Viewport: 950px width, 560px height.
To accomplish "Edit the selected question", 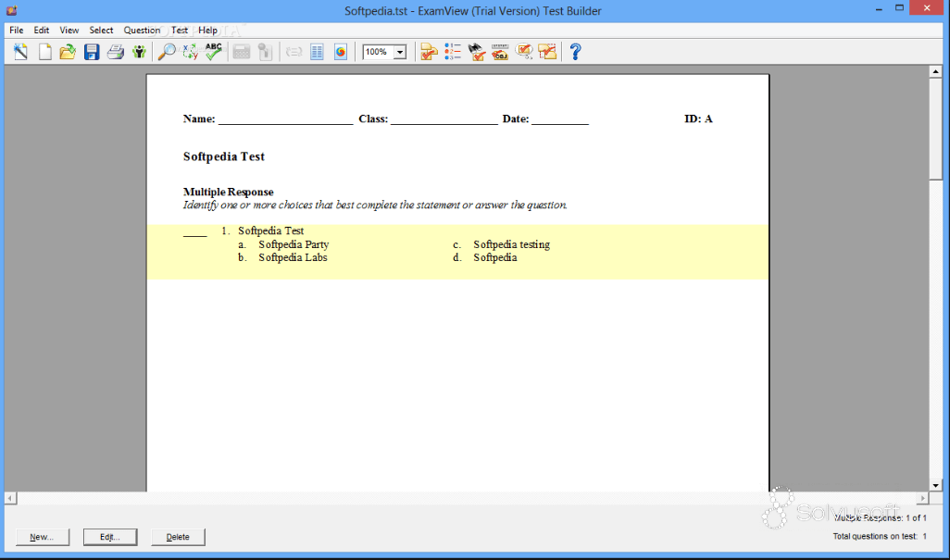I will [110, 537].
